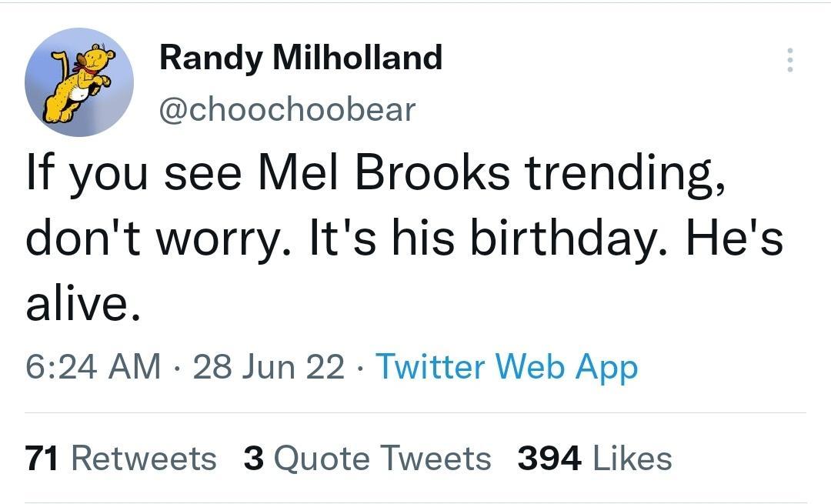The height and width of the screenshot is (504, 831).
Task: Click Randy Milholland's profile avatar
Action: pyautogui.click(x=79, y=82)
